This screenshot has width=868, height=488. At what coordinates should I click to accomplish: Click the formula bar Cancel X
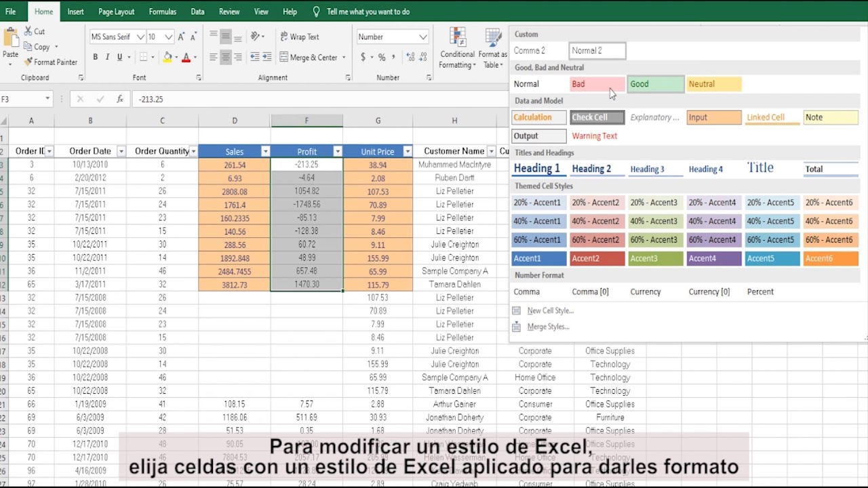[80, 99]
